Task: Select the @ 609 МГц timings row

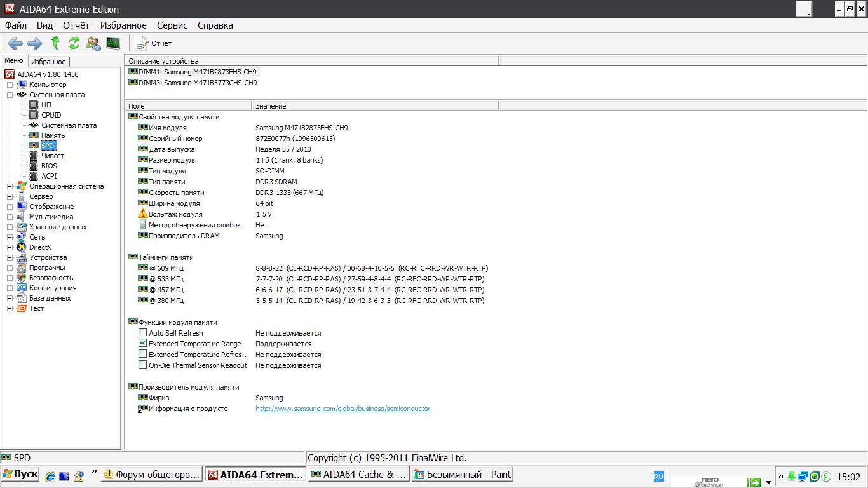Action: click(x=313, y=268)
